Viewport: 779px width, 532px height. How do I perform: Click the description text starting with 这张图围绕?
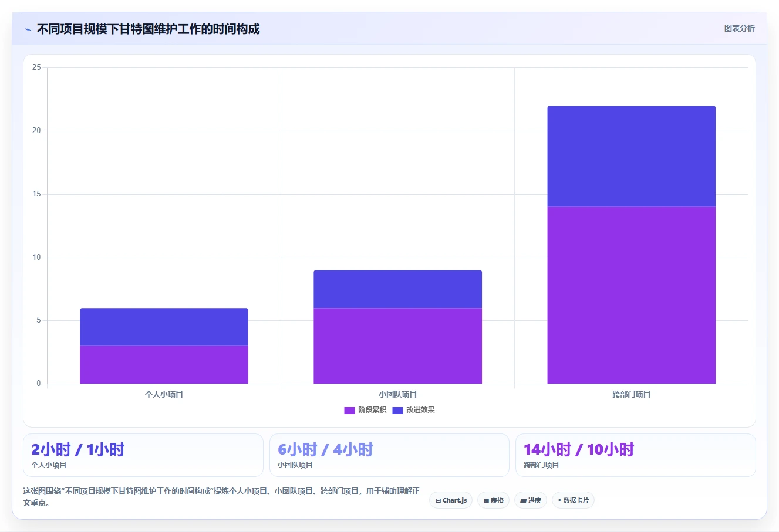click(x=221, y=497)
